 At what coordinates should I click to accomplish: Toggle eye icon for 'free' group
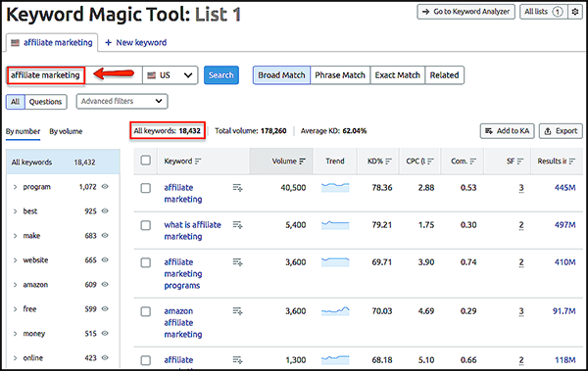(105, 308)
